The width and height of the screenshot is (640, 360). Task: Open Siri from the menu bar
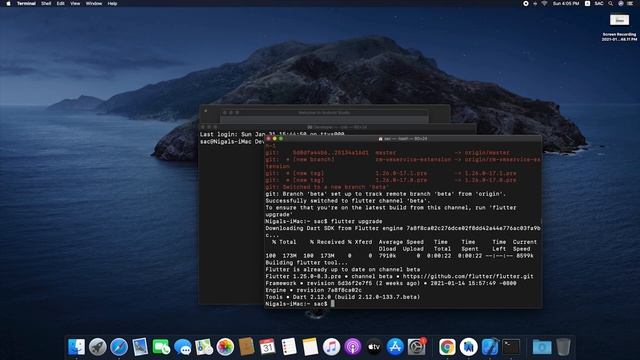(x=620, y=3)
